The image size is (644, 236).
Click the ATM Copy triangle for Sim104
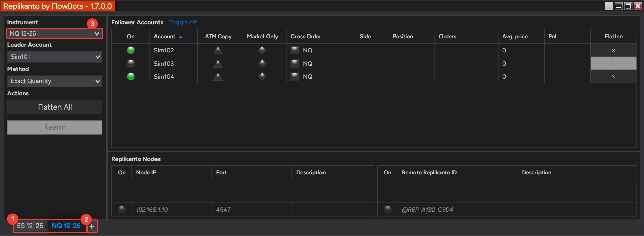click(218, 77)
